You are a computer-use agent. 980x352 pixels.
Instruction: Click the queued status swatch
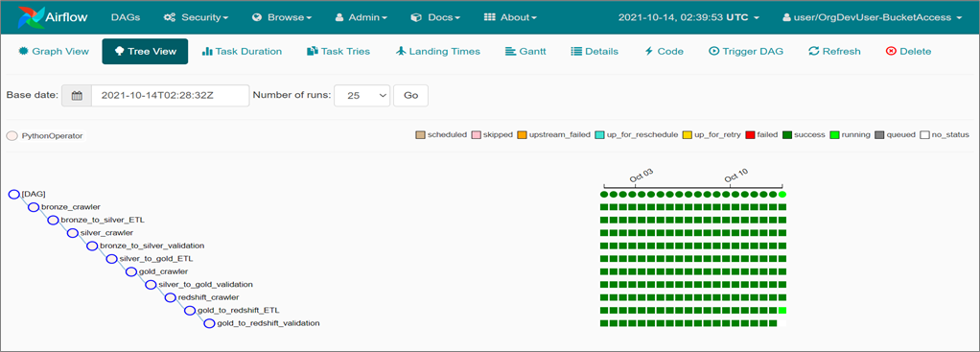click(880, 134)
